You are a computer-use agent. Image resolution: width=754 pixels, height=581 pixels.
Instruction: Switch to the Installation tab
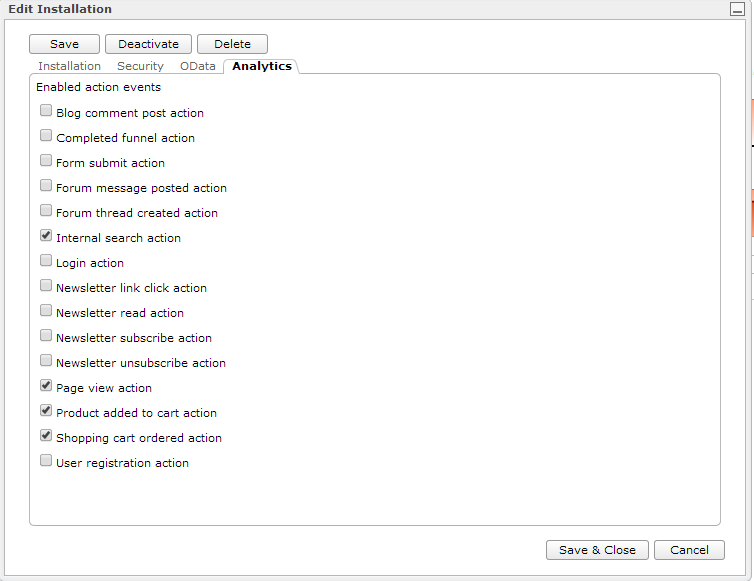click(x=69, y=66)
